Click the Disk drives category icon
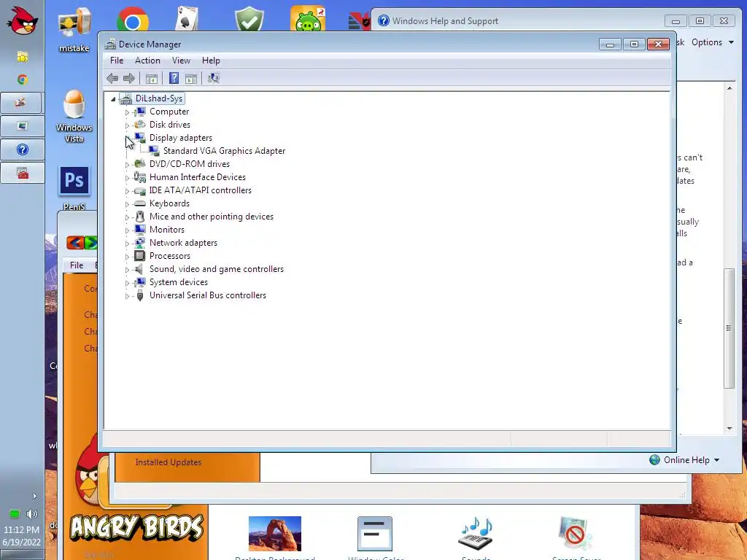The height and width of the screenshot is (560, 747). coord(139,124)
